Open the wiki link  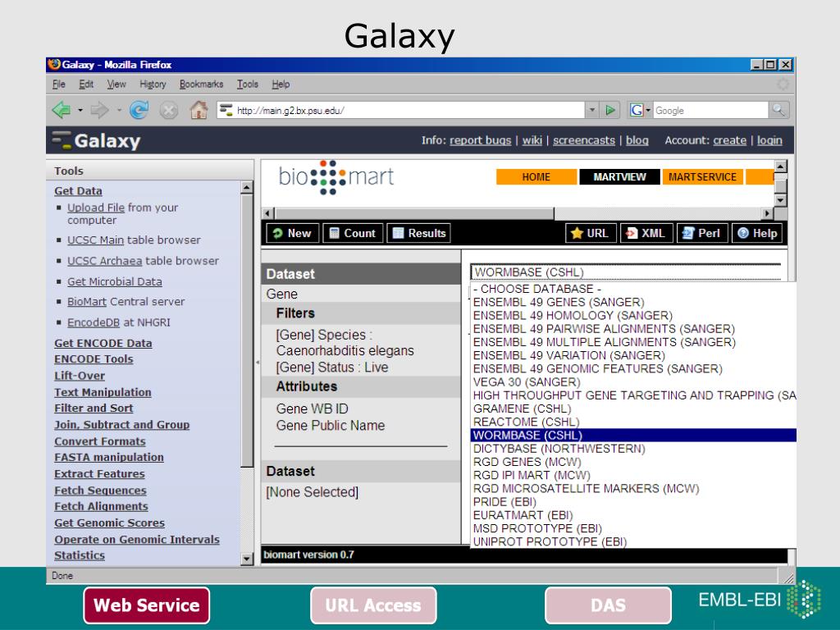click(532, 140)
